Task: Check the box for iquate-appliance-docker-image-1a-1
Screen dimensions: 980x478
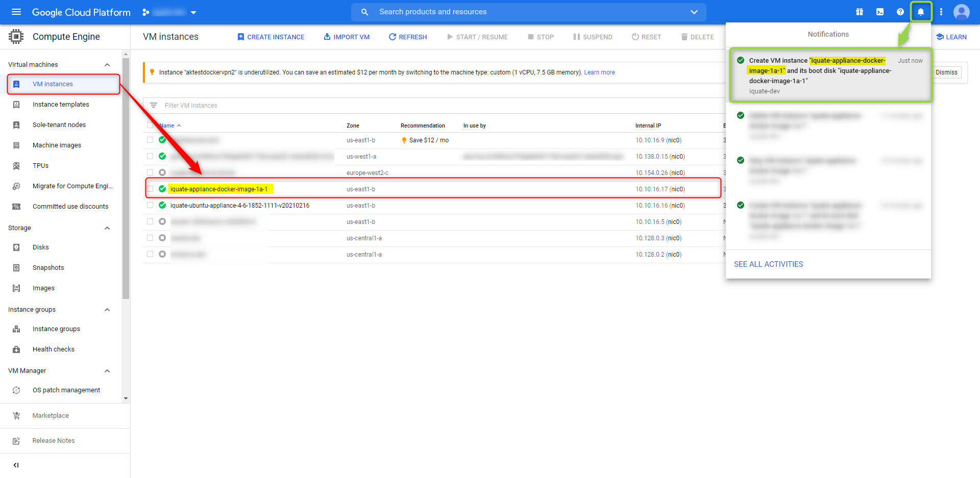Action: tap(150, 189)
